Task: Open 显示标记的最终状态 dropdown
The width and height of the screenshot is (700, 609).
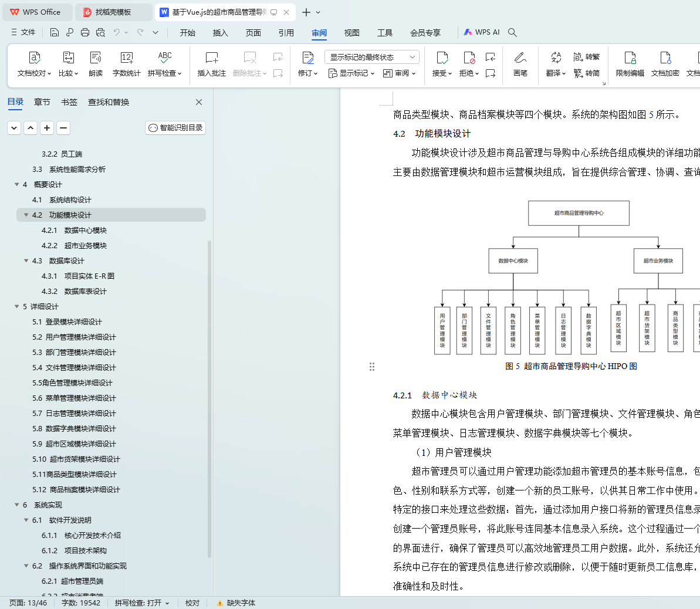Action: [372, 57]
